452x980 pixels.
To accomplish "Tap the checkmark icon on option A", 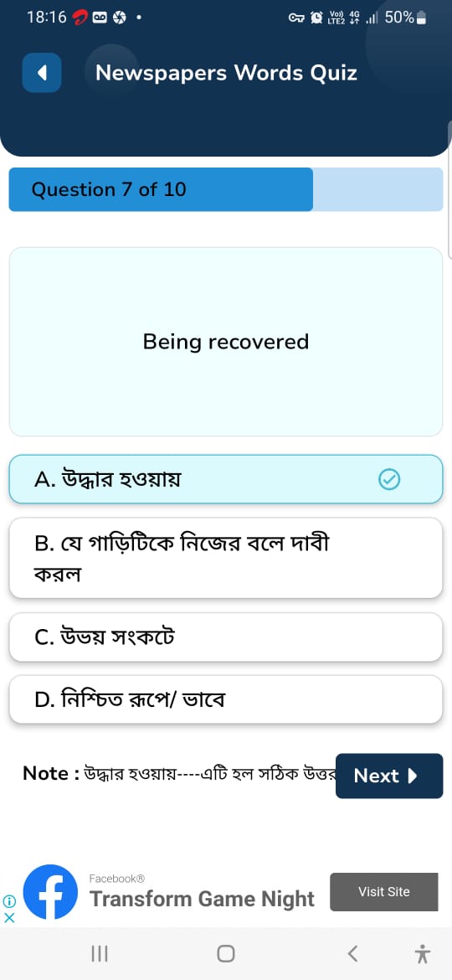I will tap(389, 479).
